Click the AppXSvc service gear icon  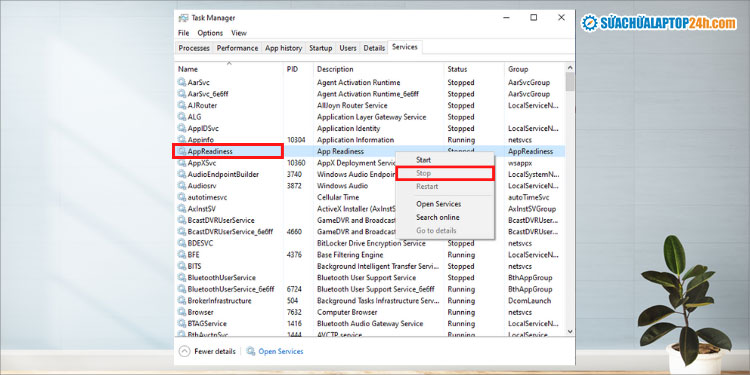[182, 163]
